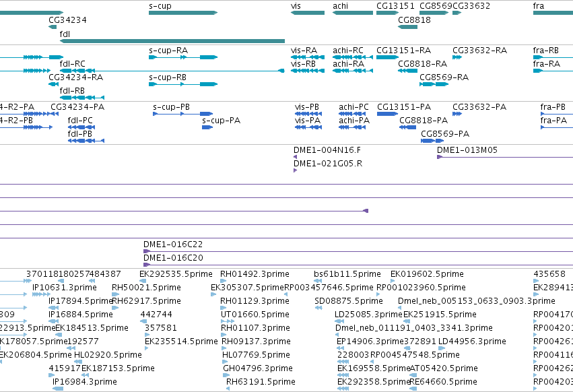Click the fdl-RB transcript glyph
The image size is (573, 392).
point(82,98)
